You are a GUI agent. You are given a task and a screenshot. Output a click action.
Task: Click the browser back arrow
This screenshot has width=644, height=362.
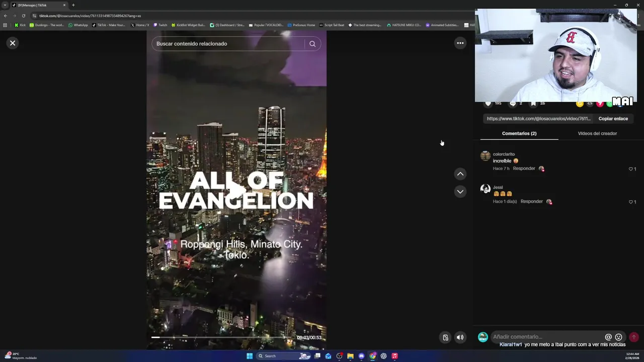point(6,16)
